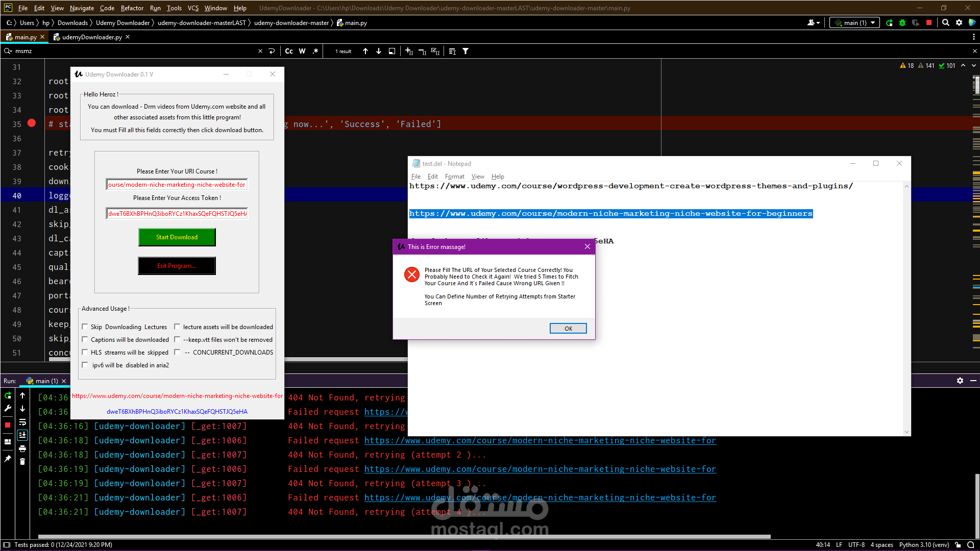Image resolution: width=980 pixels, height=551 pixels.
Task: Open the find bar filter funnel icon
Action: [x=465, y=51]
